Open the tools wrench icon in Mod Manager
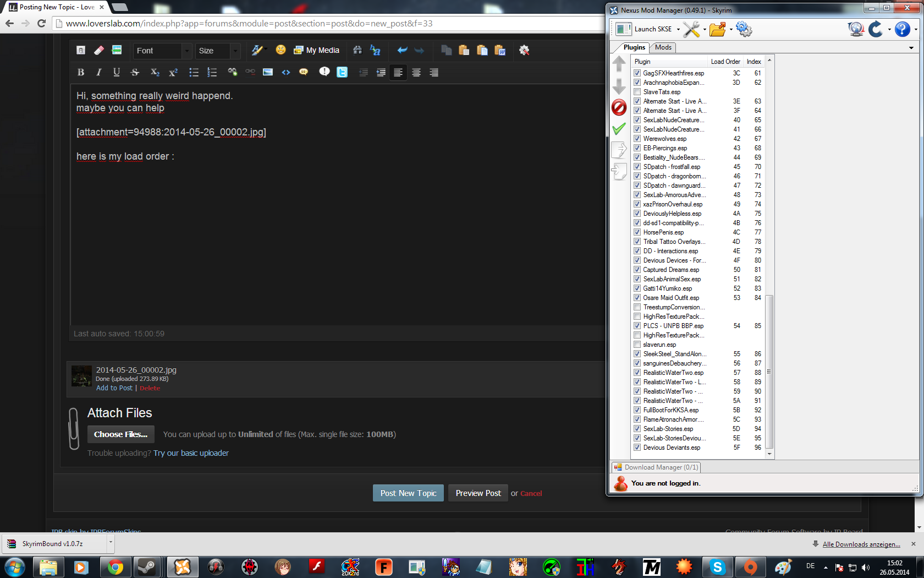 [x=691, y=29]
